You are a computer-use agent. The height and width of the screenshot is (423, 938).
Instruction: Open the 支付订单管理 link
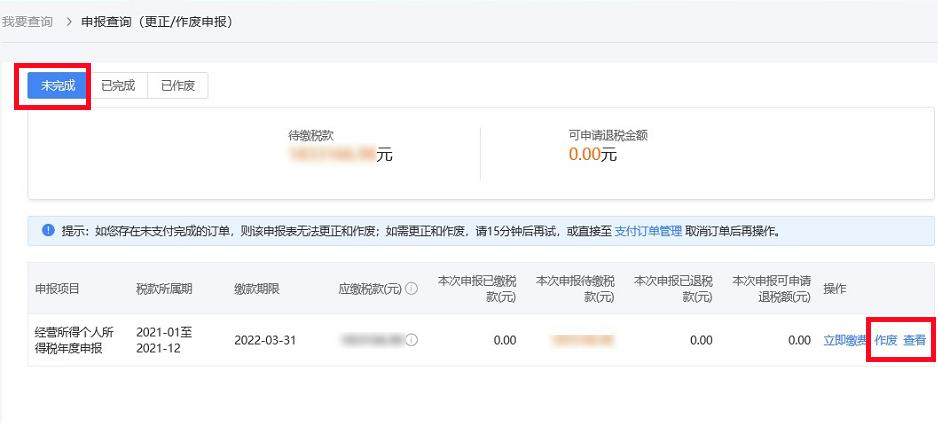647,231
